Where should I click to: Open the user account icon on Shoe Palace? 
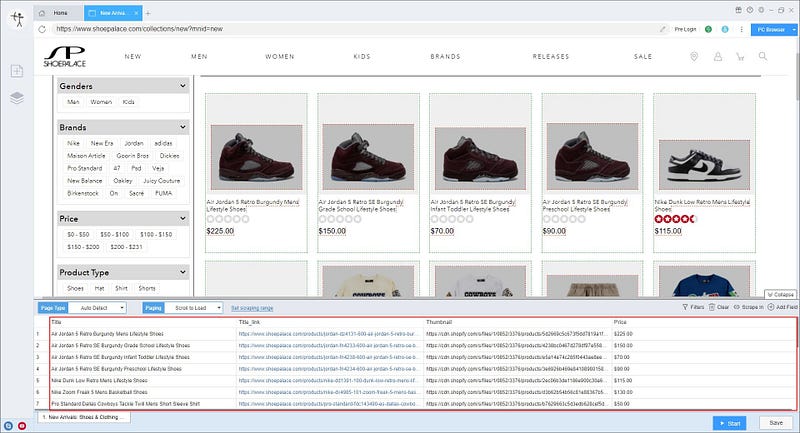pos(718,57)
